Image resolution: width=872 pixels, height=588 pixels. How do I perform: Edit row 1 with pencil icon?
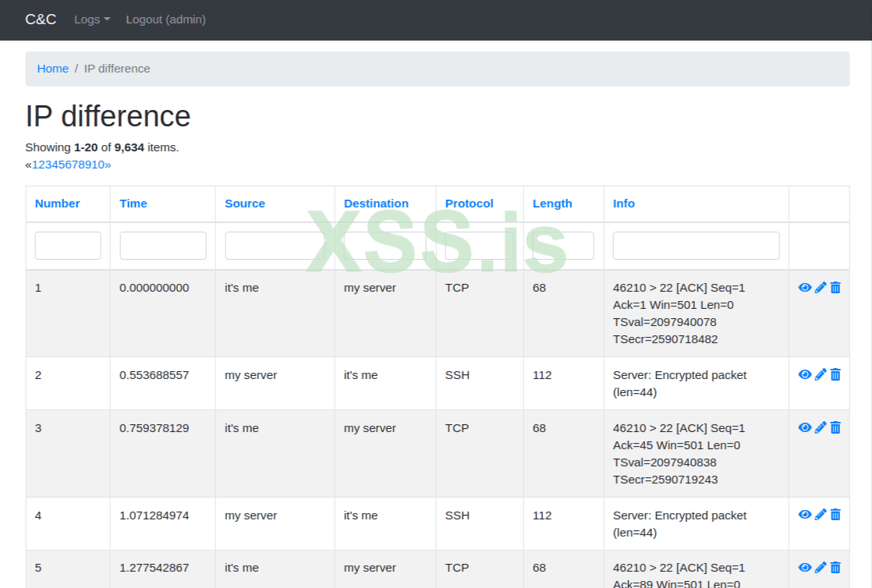coord(821,288)
